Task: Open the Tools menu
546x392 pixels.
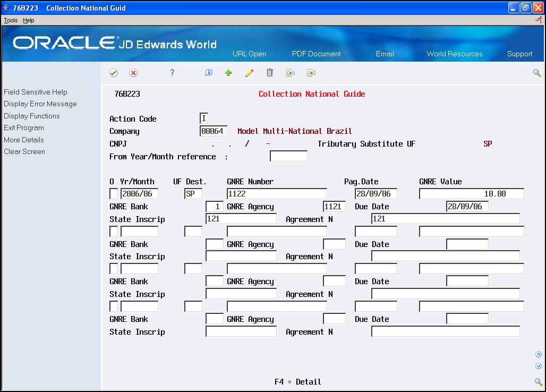Action: pyautogui.click(x=11, y=20)
